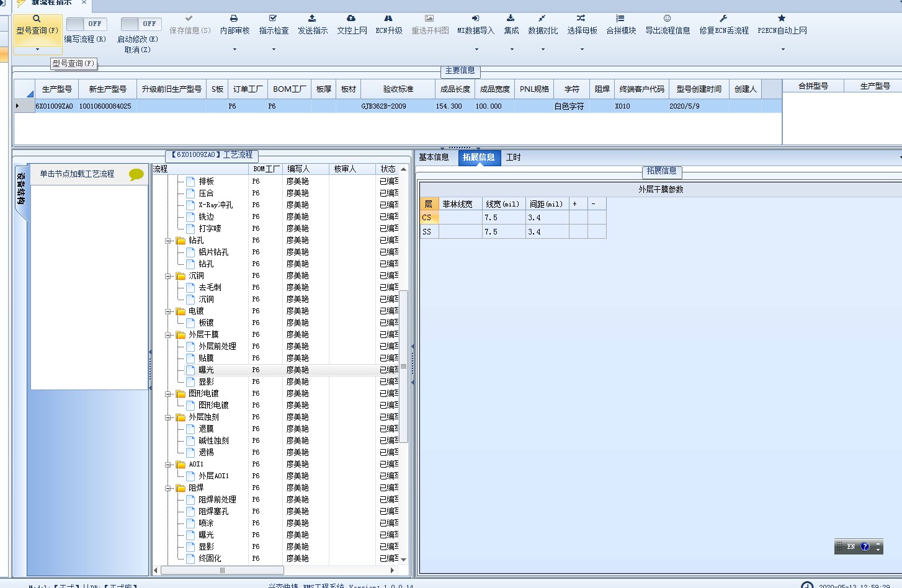The image size is (902, 588).
Task: Click the 外层干膜 folder icon
Action: (181, 334)
